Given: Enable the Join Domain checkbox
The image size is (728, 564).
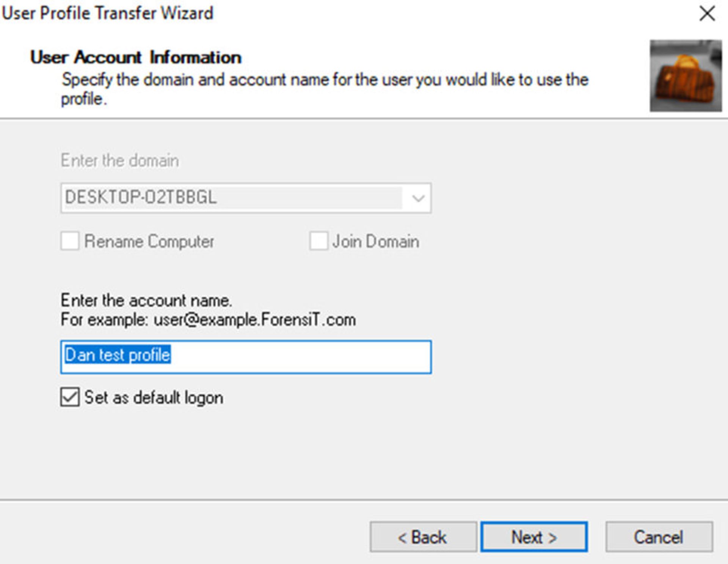Looking at the screenshot, I should point(318,241).
